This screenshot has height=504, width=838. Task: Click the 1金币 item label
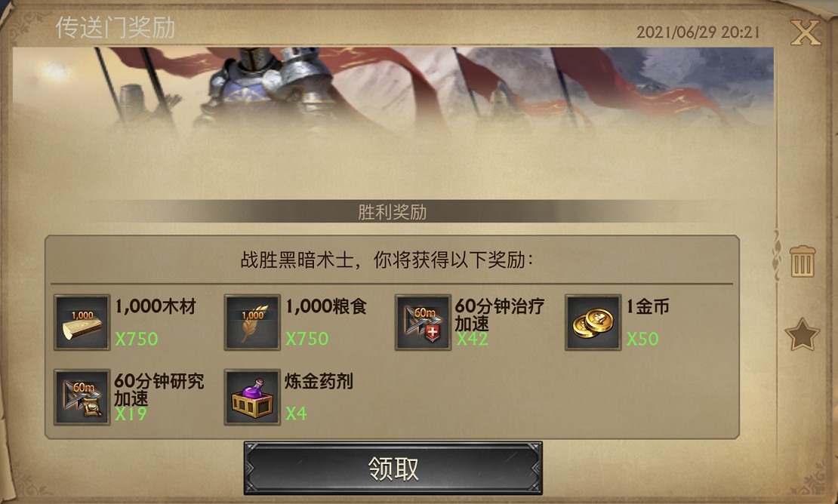click(648, 306)
